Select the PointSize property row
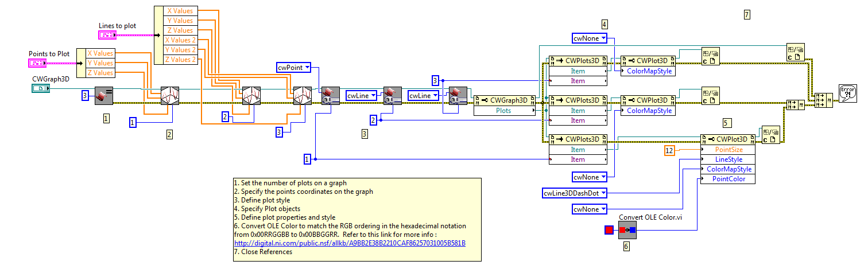Image resolution: width=868 pixels, height=269 pixels. [728, 150]
